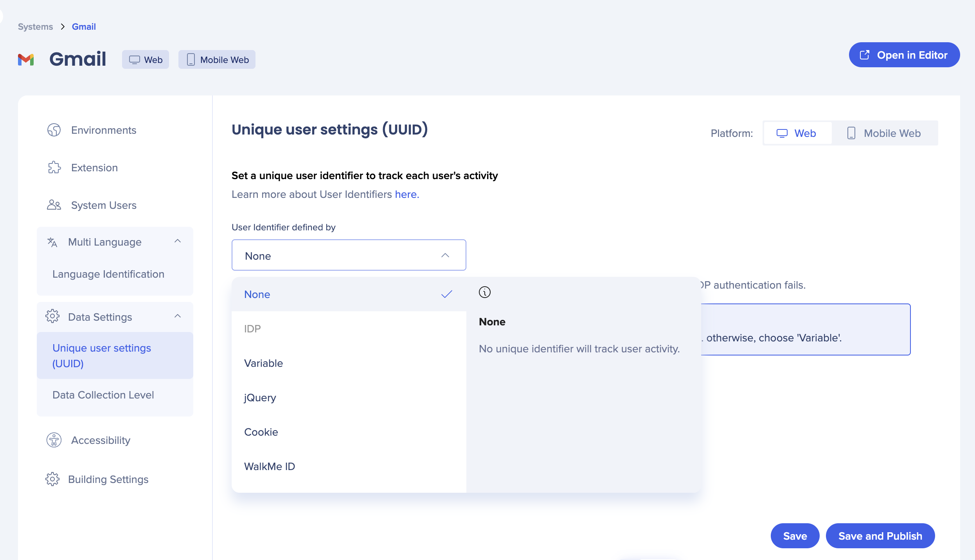Click the breadcrumb chevron separator
Screen dimensions: 975x560
(x=63, y=27)
